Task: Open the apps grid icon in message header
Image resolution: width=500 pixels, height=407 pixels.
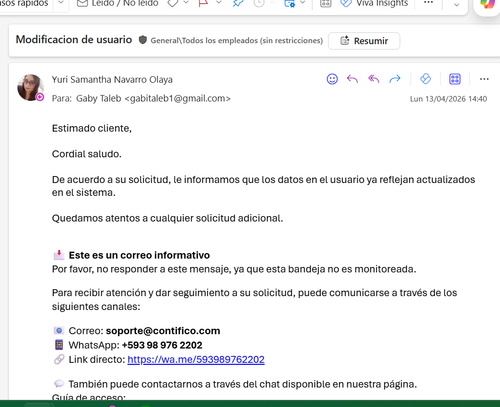Action: pyautogui.click(x=455, y=79)
